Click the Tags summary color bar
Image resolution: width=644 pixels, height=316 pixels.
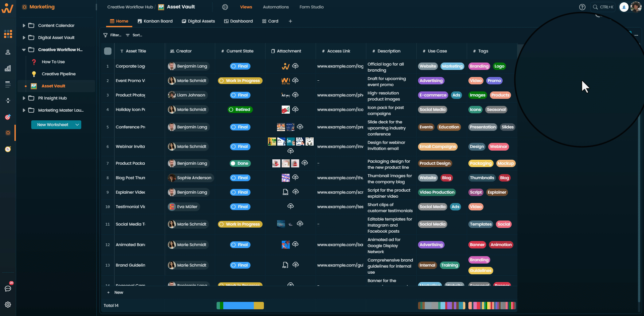[492, 305]
